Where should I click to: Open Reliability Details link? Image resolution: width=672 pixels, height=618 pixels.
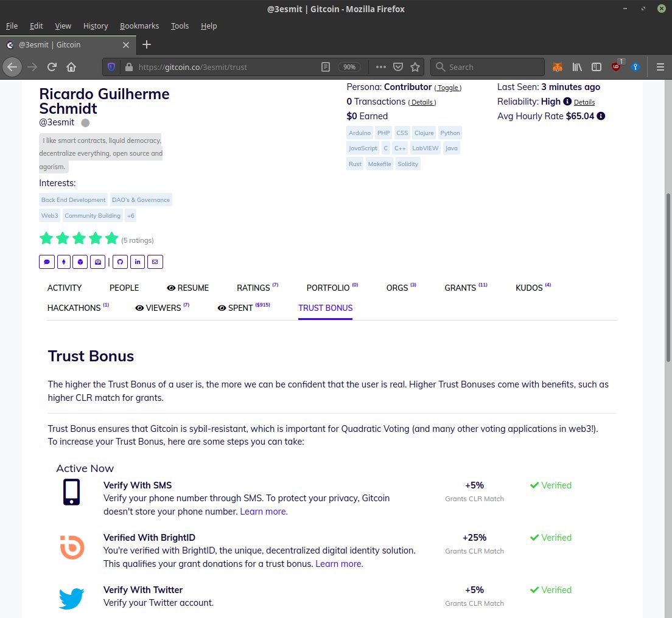(x=584, y=102)
